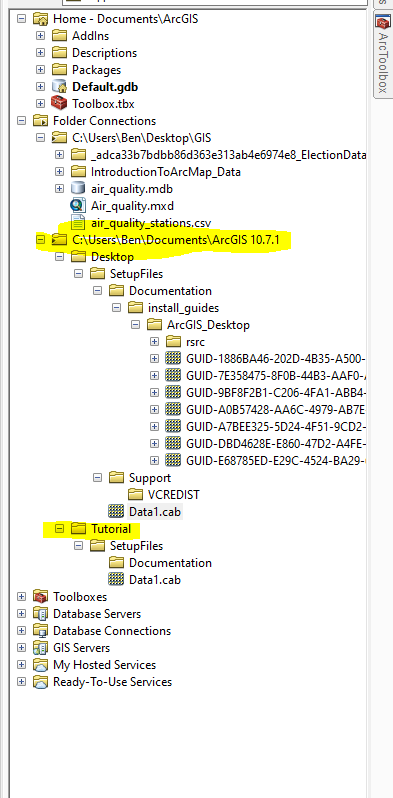
Task: Expand Default.gdb geodatabase
Action: tap(40, 87)
